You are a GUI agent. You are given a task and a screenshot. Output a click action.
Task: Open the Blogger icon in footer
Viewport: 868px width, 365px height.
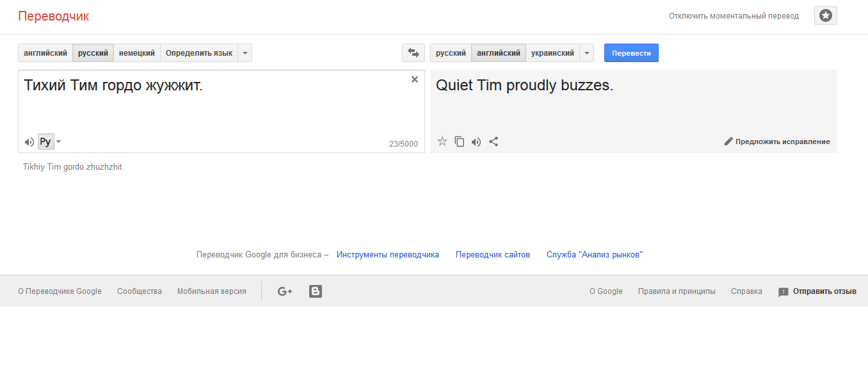click(x=316, y=291)
